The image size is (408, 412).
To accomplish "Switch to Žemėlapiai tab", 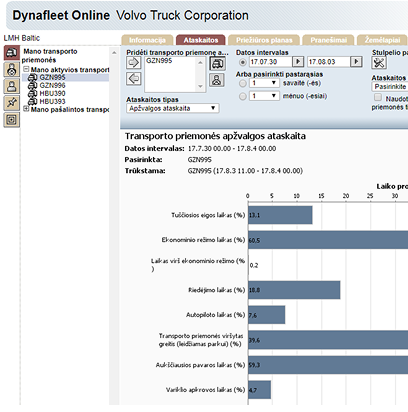I will [382, 40].
